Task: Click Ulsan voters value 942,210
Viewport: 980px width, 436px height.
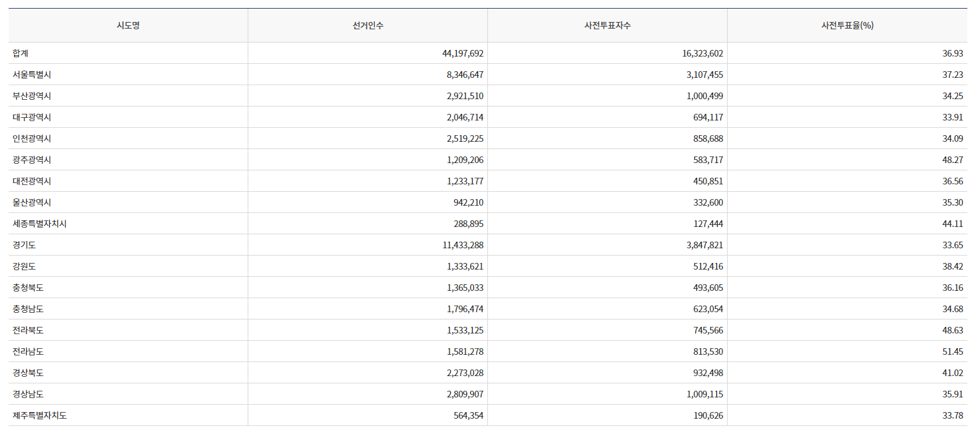Action: (x=469, y=202)
